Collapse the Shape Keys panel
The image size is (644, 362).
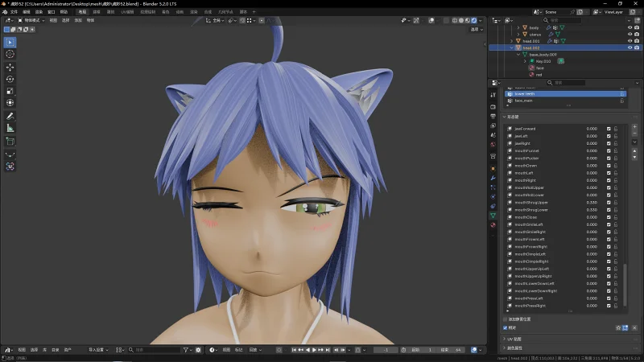(x=505, y=117)
